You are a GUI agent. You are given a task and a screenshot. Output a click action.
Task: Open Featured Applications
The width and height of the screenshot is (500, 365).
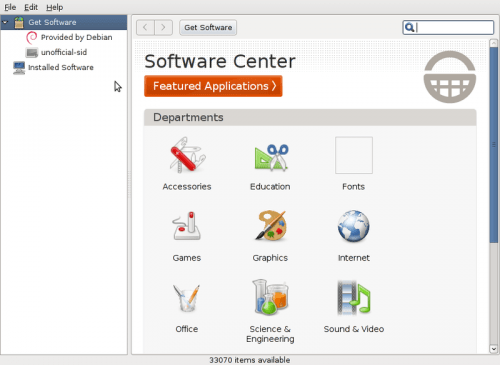coord(213,86)
